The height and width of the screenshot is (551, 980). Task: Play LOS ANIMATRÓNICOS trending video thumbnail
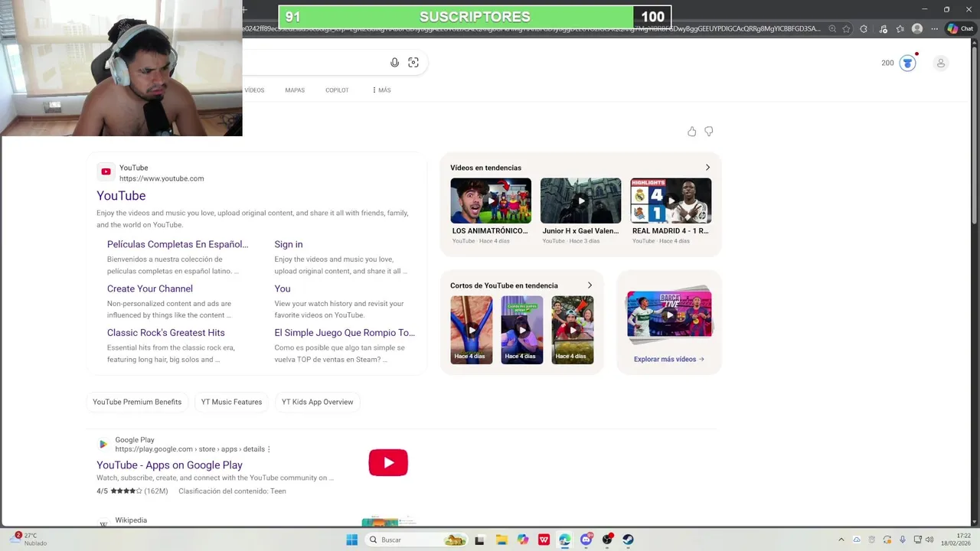[491, 201]
